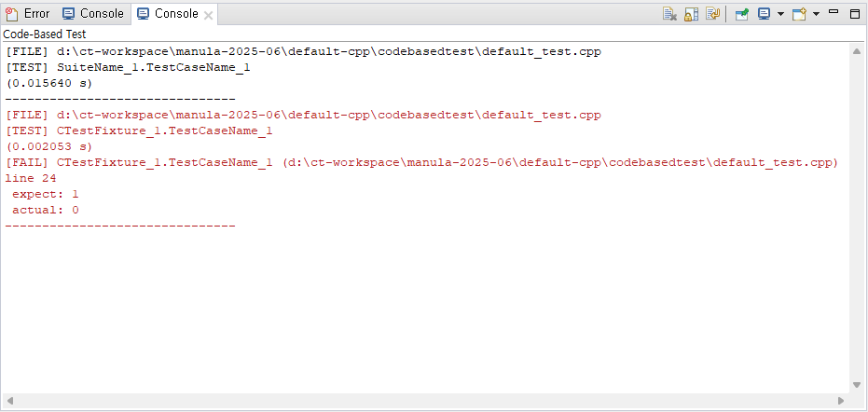Toggle the Word Wrap icon

click(712, 14)
